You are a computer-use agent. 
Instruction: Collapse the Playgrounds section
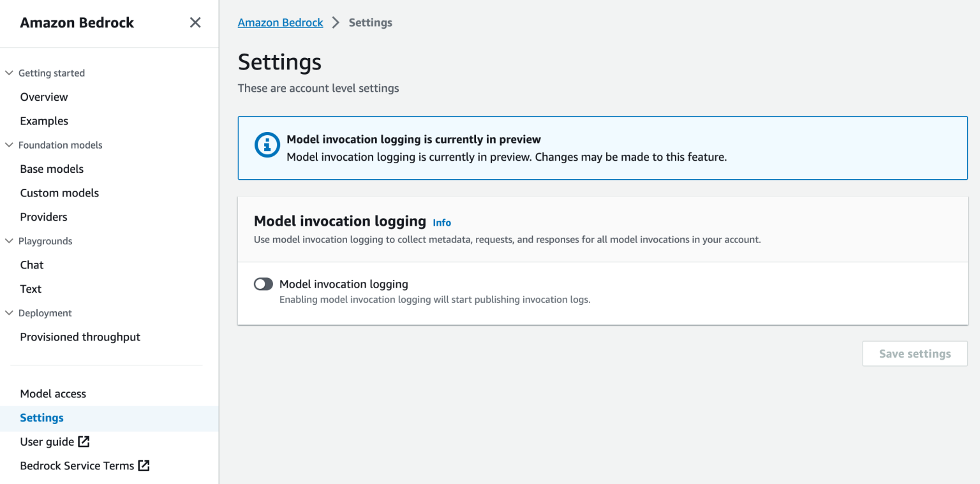[x=9, y=241]
